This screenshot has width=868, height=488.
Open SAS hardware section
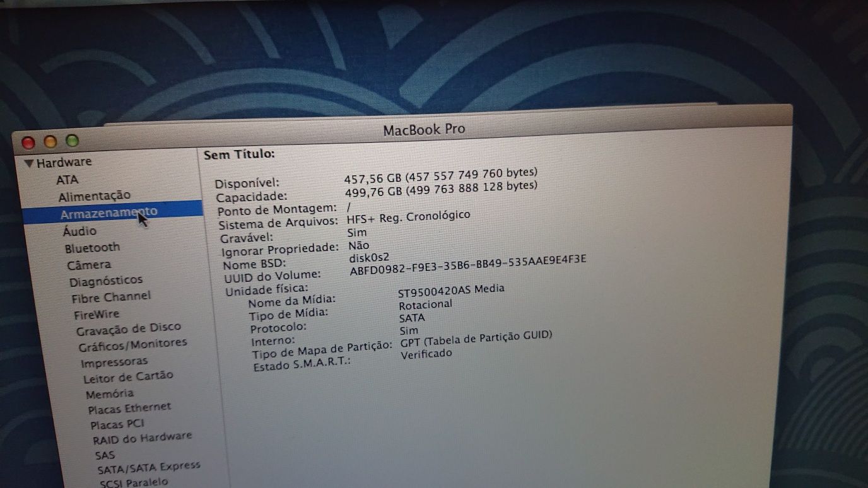105,455
